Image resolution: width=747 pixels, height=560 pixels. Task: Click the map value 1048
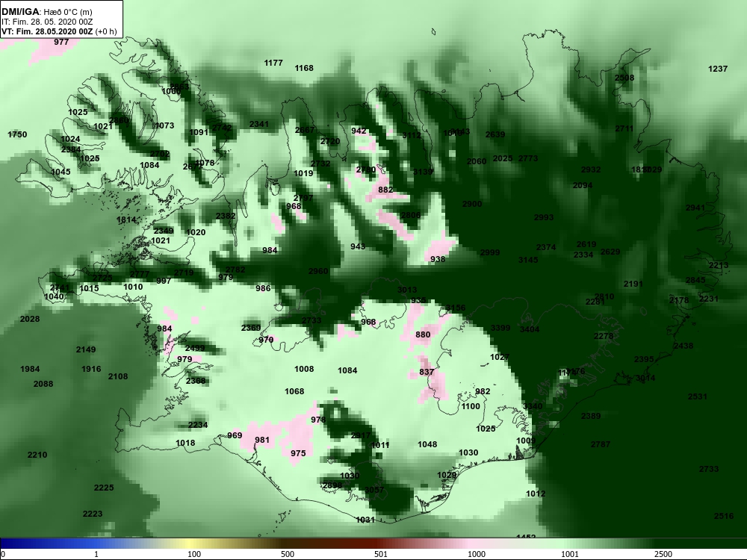427,444
